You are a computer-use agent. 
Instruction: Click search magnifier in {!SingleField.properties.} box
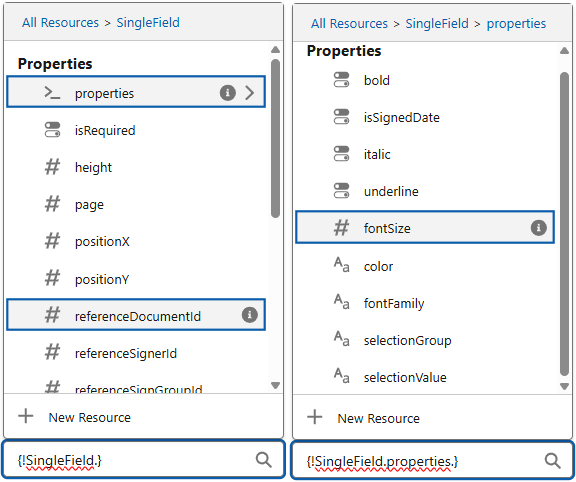click(552, 460)
